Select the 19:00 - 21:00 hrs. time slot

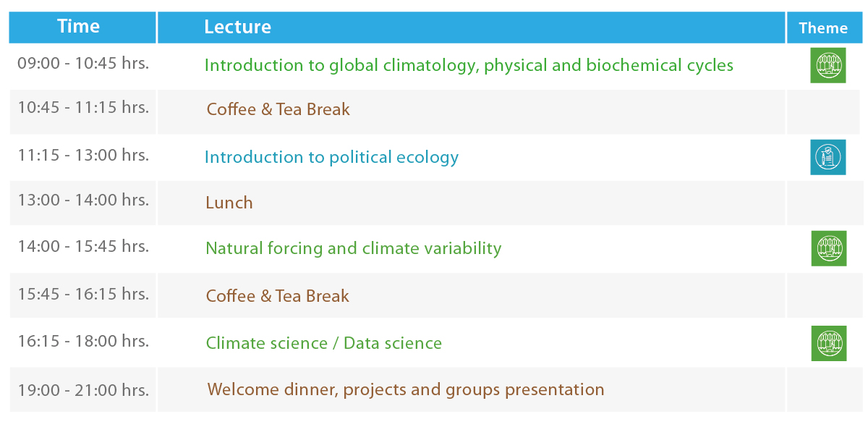pyautogui.click(x=83, y=391)
